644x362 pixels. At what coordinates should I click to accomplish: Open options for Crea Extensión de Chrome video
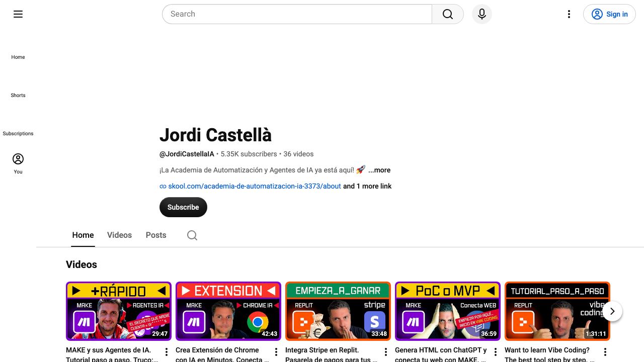tap(276, 352)
